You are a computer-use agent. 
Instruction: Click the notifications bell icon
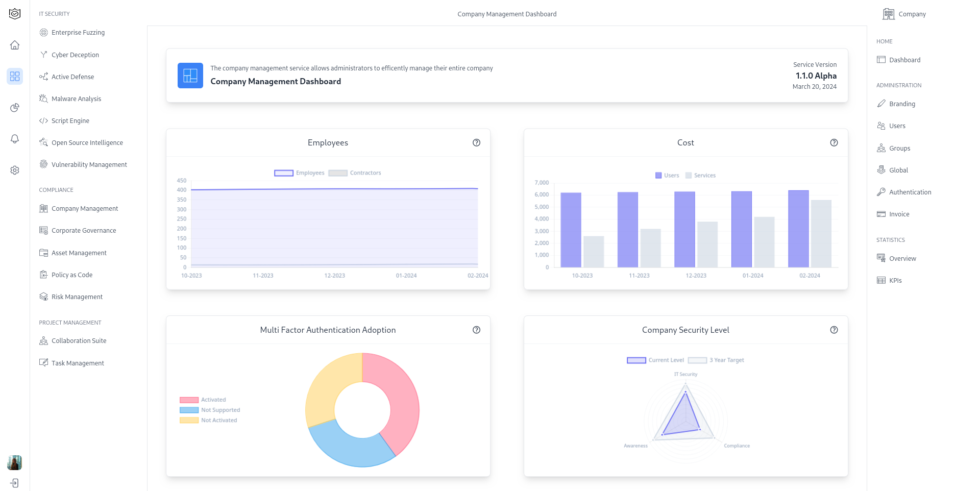coord(15,139)
